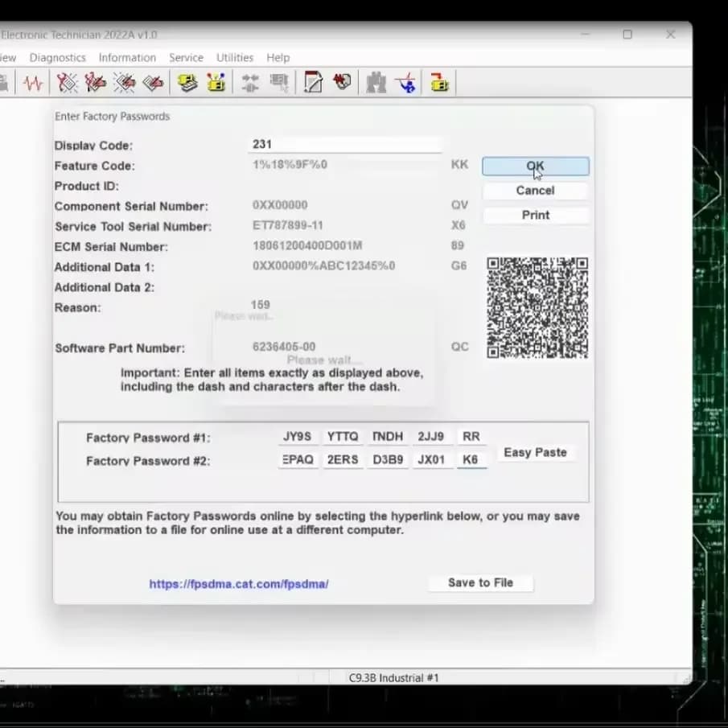This screenshot has width=728, height=728.
Task: Open Logged Event Codes toolbar icon
Action: click(x=153, y=83)
